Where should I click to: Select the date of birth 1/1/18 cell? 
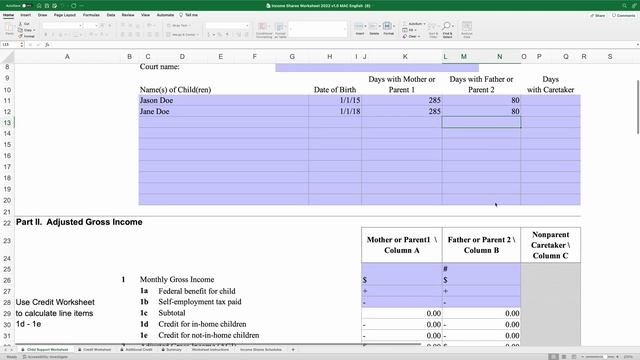pyautogui.click(x=335, y=111)
